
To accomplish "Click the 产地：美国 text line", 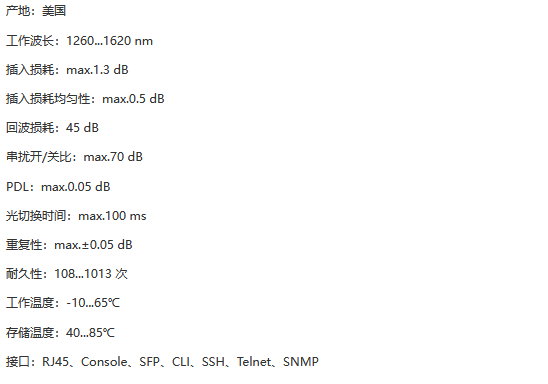I will point(36,11).
